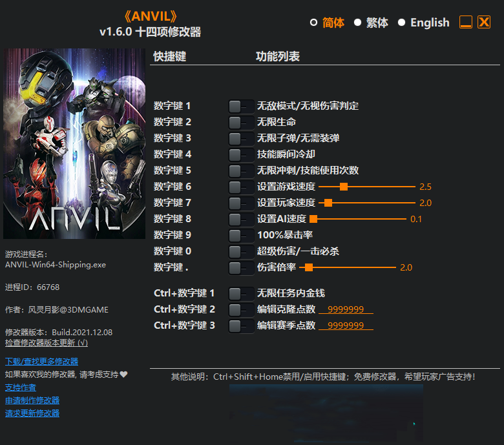The width and height of the screenshot is (504, 445).
Task: Click the Ctrl+数字键 2 hotkey label
Action: 184,309
